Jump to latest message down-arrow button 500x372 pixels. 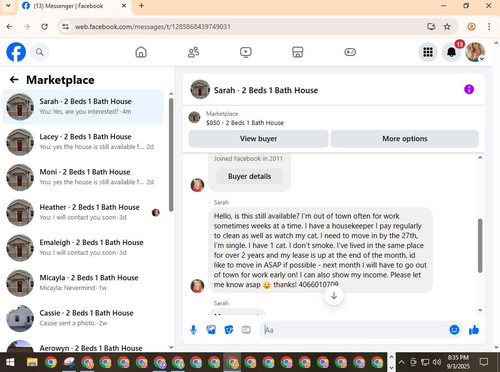coord(334,296)
